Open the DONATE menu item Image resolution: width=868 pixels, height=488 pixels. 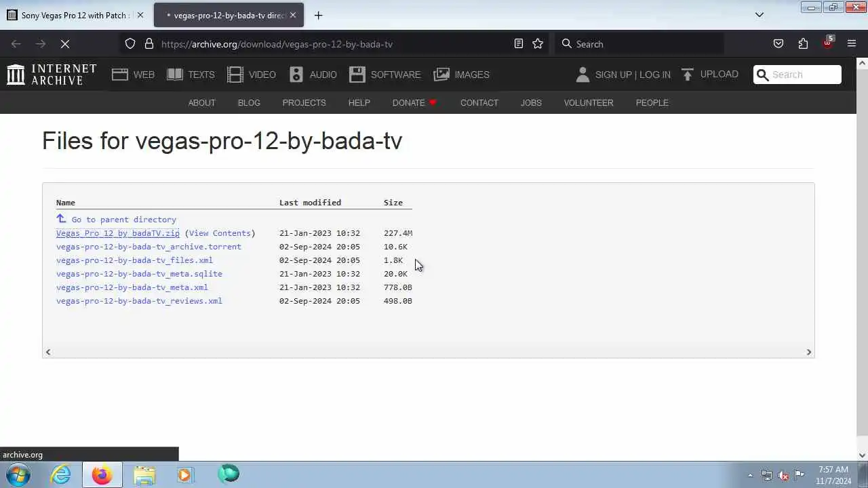tap(414, 103)
